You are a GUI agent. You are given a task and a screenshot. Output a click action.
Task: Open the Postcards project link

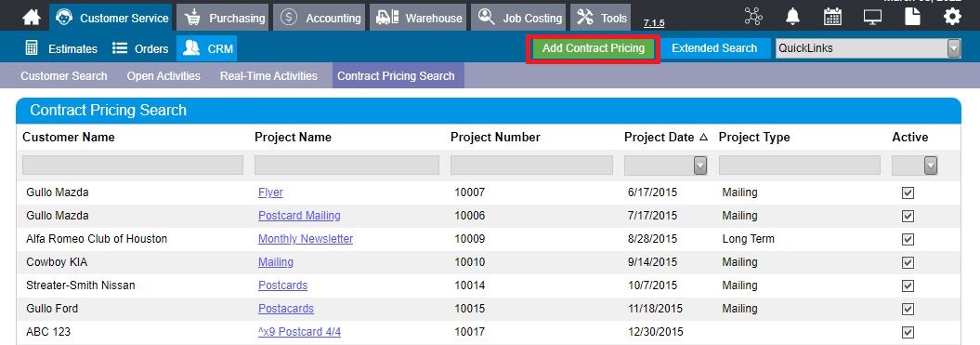click(283, 285)
